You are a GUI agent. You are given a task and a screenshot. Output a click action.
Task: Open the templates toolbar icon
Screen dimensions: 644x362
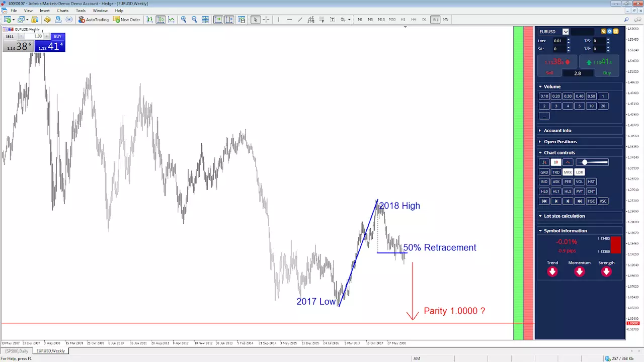click(242, 20)
